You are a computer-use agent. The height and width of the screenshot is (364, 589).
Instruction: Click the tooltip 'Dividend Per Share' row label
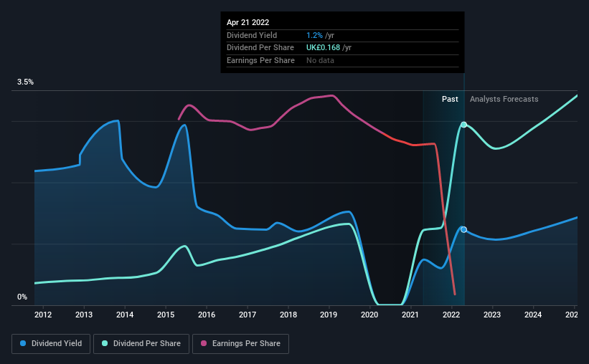pos(260,48)
